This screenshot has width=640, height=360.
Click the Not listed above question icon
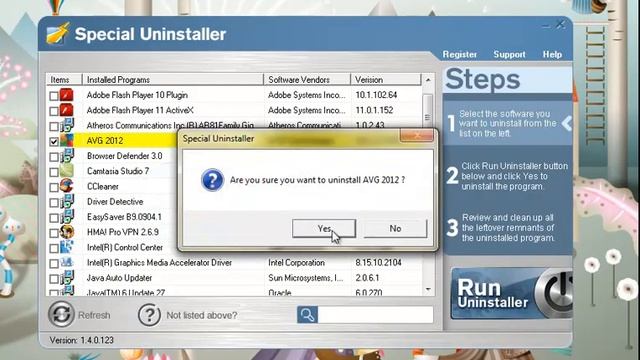coord(149,315)
